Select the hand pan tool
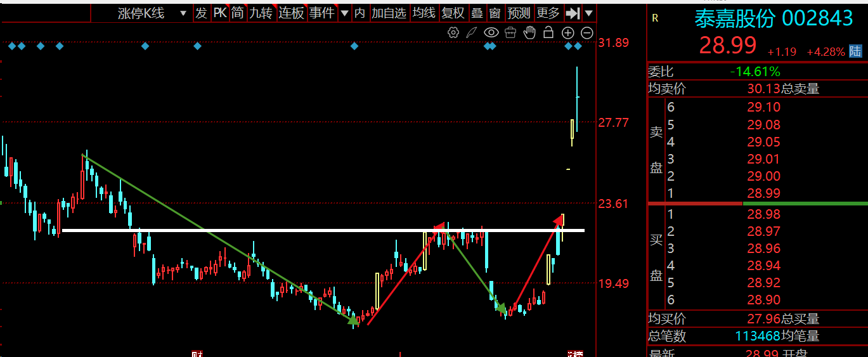Image resolution: width=868 pixels, height=357 pixels. pyautogui.click(x=529, y=32)
